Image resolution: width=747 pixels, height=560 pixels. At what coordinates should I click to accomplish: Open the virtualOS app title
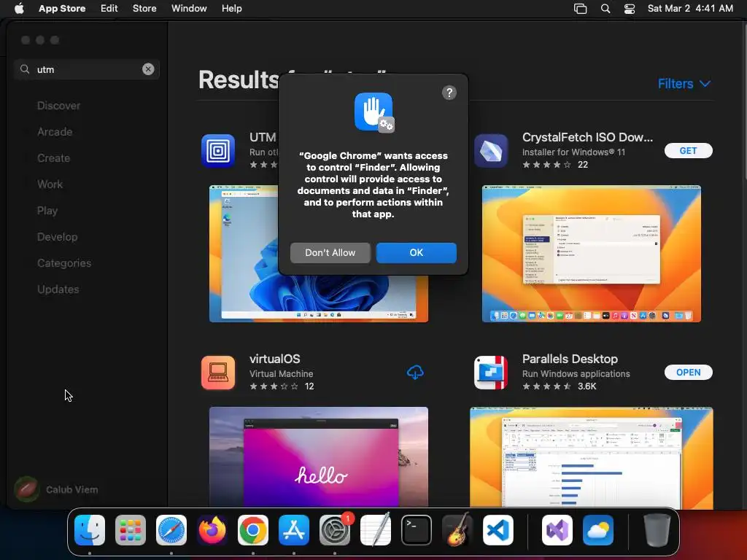pos(275,359)
